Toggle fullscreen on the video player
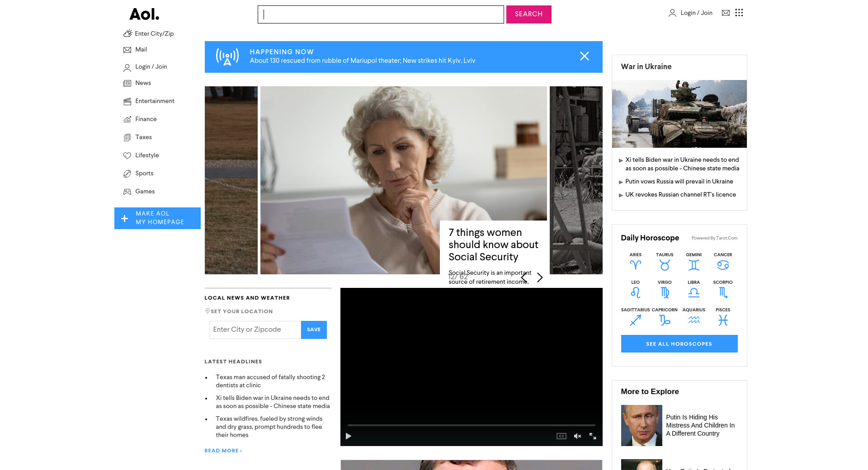This screenshot has height=470, width=868. (593, 436)
